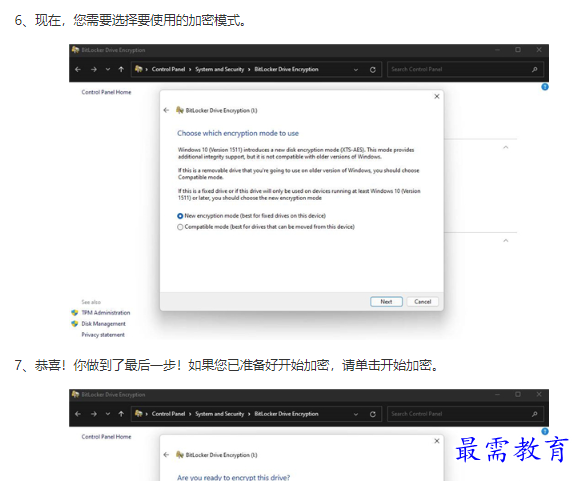Go back in the encryption mode dialog
This screenshot has height=481, width=577.
166,110
